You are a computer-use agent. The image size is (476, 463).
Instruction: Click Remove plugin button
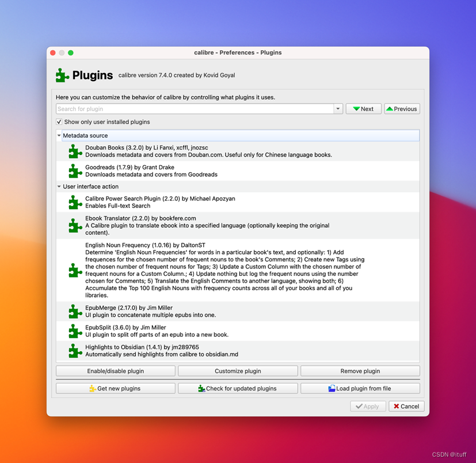point(360,371)
